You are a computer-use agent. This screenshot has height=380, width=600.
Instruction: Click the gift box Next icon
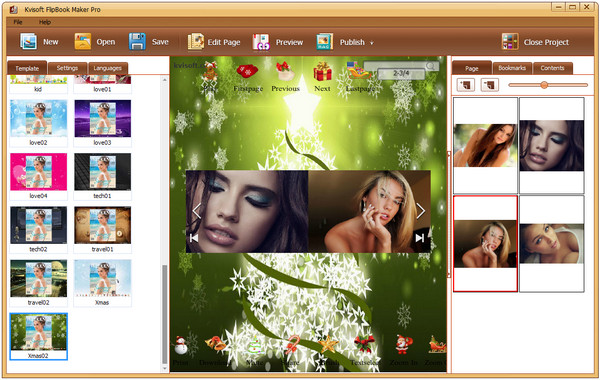[322, 71]
